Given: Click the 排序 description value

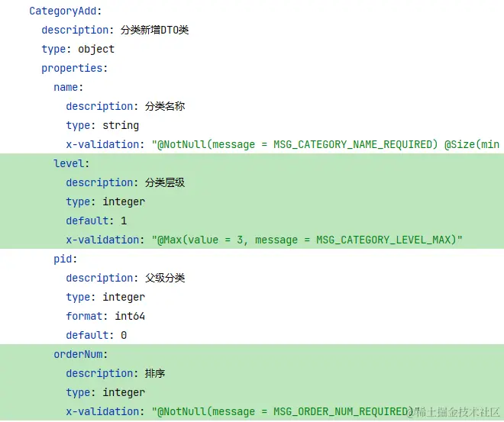Looking at the screenshot, I should (x=155, y=373).
